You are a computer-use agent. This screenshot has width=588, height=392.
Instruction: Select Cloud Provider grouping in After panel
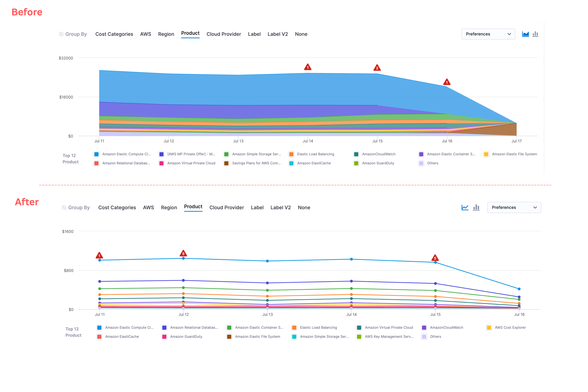tap(227, 208)
